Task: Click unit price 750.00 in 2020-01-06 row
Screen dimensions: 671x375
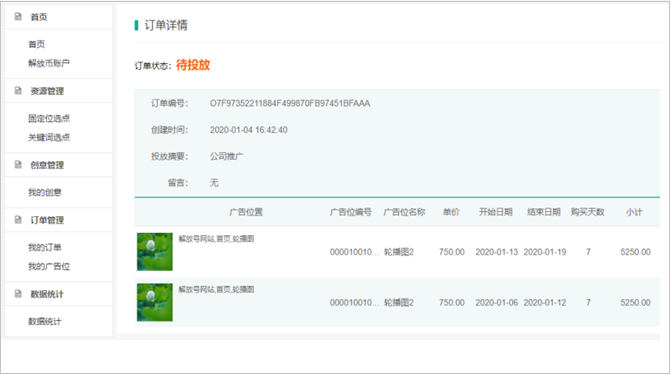Action: tap(451, 303)
